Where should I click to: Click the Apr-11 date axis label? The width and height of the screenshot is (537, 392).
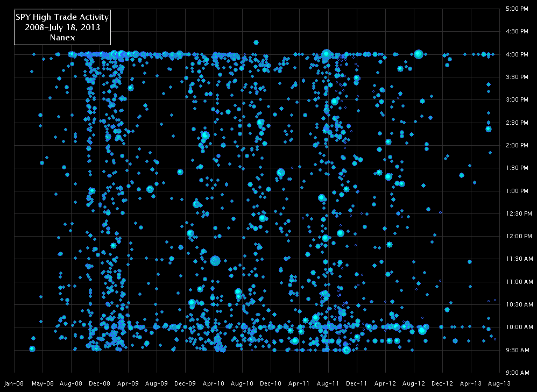(x=299, y=383)
